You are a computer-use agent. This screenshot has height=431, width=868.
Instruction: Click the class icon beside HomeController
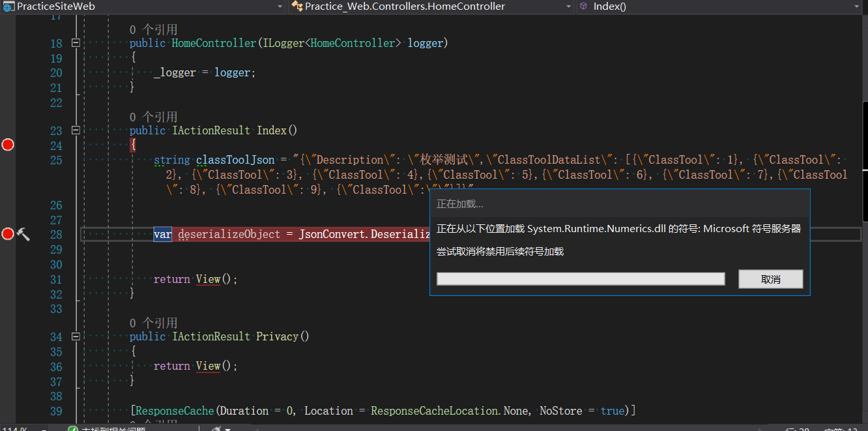pos(295,6)
